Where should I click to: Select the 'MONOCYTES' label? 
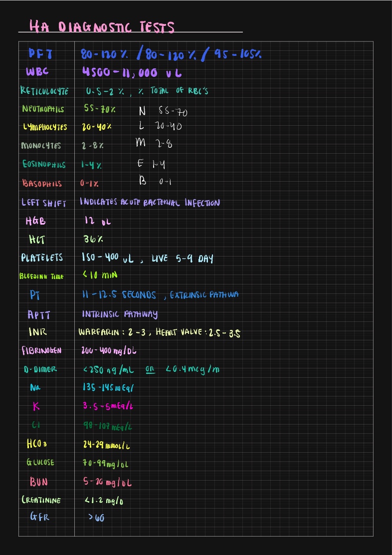[x=41, y=145]
